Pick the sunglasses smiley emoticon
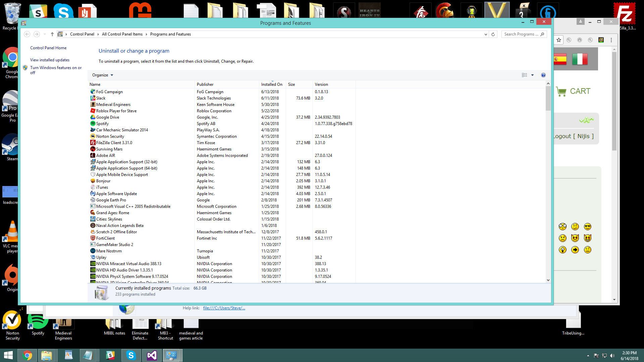Viewport: 644px width, 362px height. [x=588, y=227]
